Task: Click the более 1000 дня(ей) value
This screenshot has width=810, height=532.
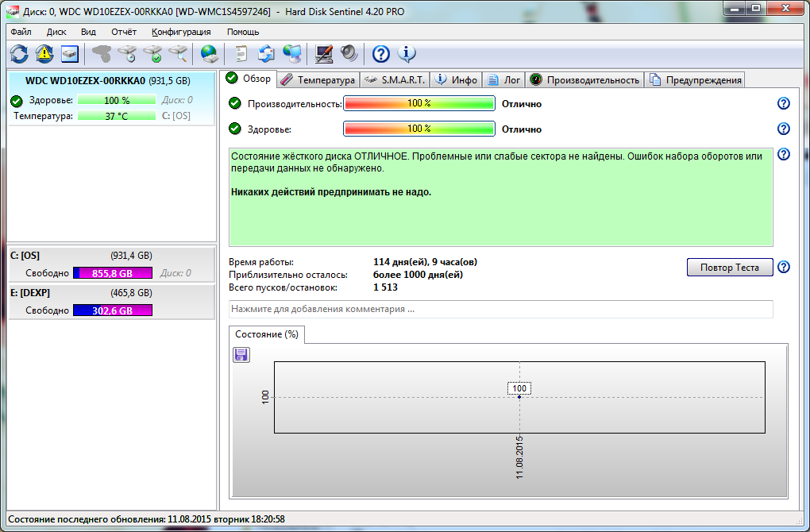Action: 418,274
